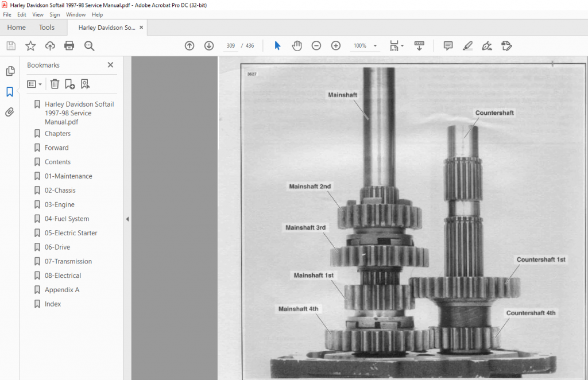Viewport: 588px width, 380px height.
Task: Open bookmarks options menu dropdown
Action: pos(34,84)
